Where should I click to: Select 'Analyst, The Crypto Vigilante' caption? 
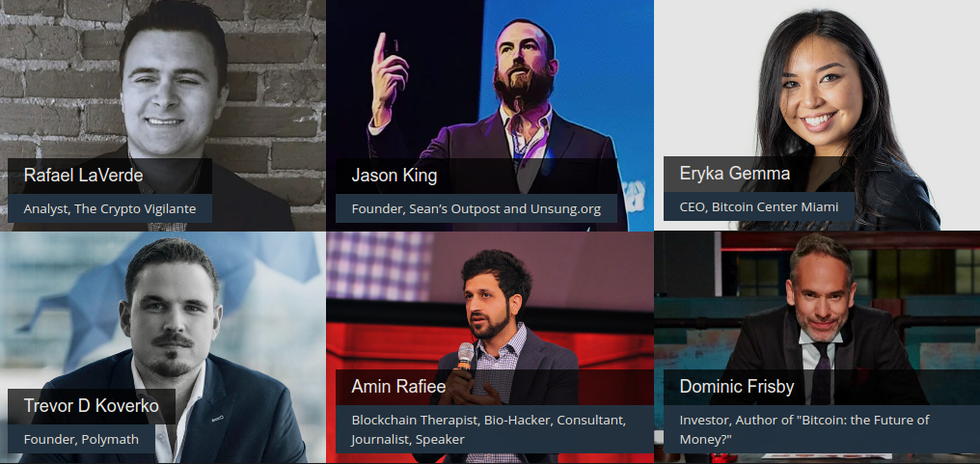click(110, 209)
